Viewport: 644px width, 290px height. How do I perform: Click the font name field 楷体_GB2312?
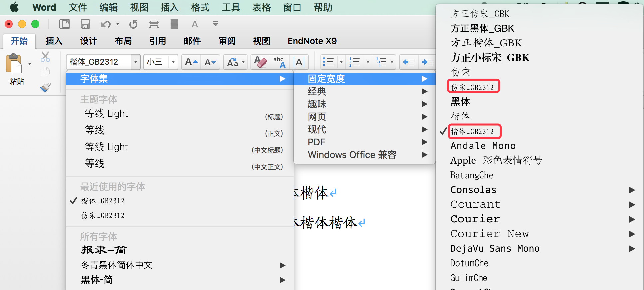(x=99, y=62)
